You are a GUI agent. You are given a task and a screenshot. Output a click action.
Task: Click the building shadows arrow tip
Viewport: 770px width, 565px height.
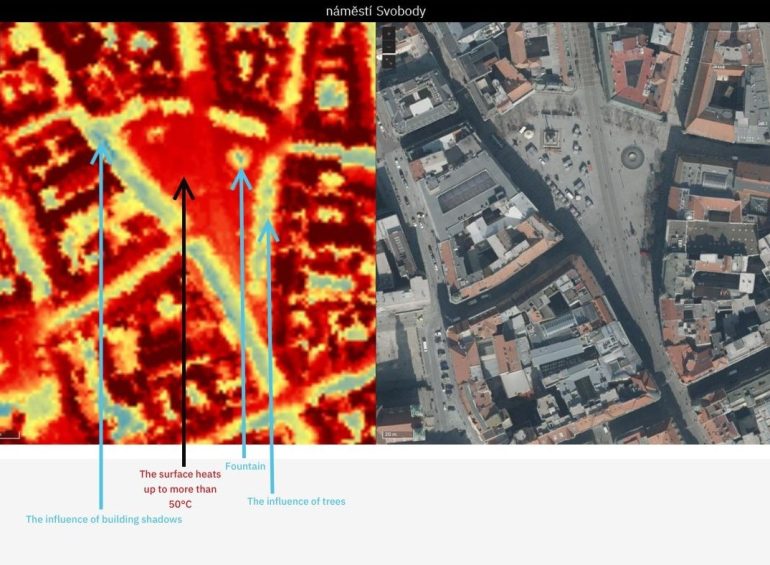tap(100, 146)
